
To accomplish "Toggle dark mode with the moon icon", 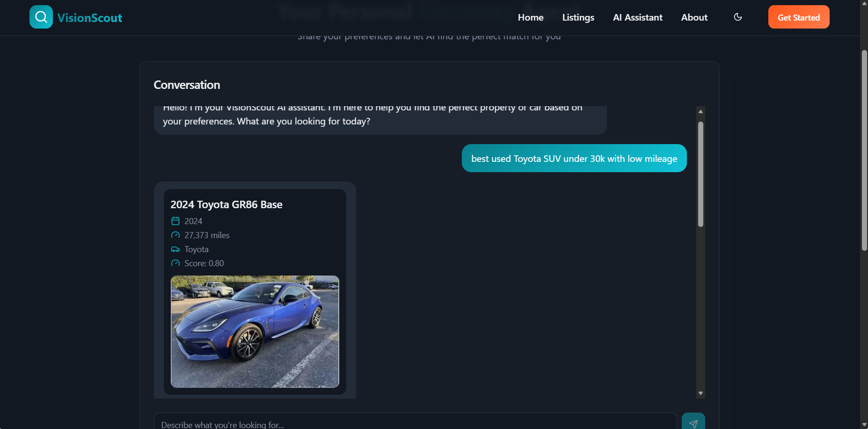I will pyautogui.click(x=738, y=17).
